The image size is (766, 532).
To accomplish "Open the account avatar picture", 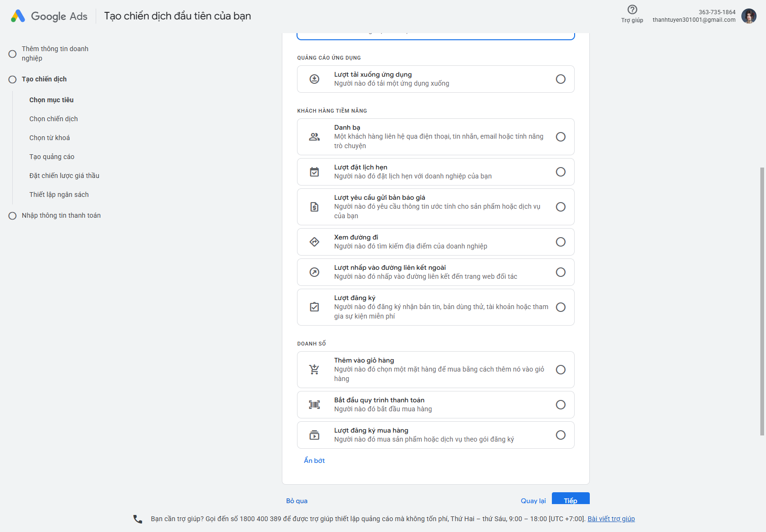I will (749, 16).
